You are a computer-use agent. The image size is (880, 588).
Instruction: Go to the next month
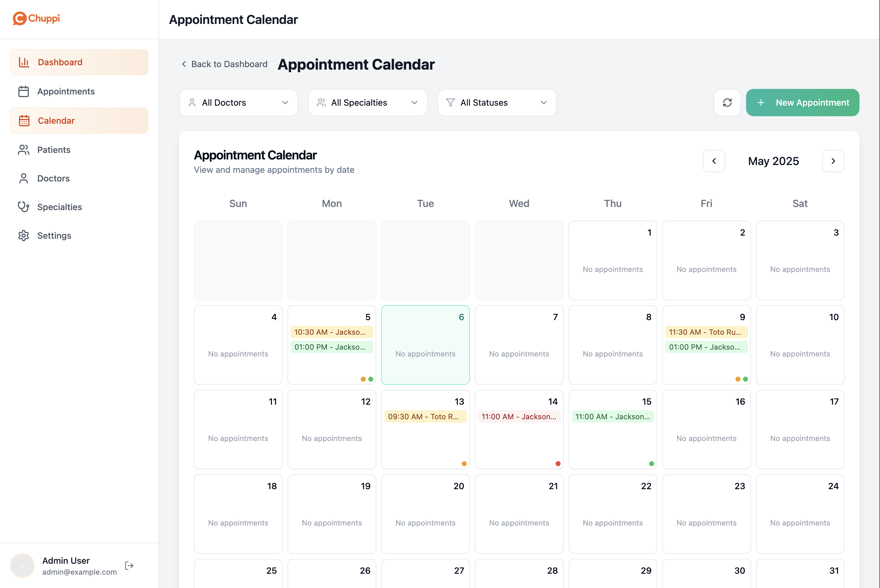pos(833,161)
